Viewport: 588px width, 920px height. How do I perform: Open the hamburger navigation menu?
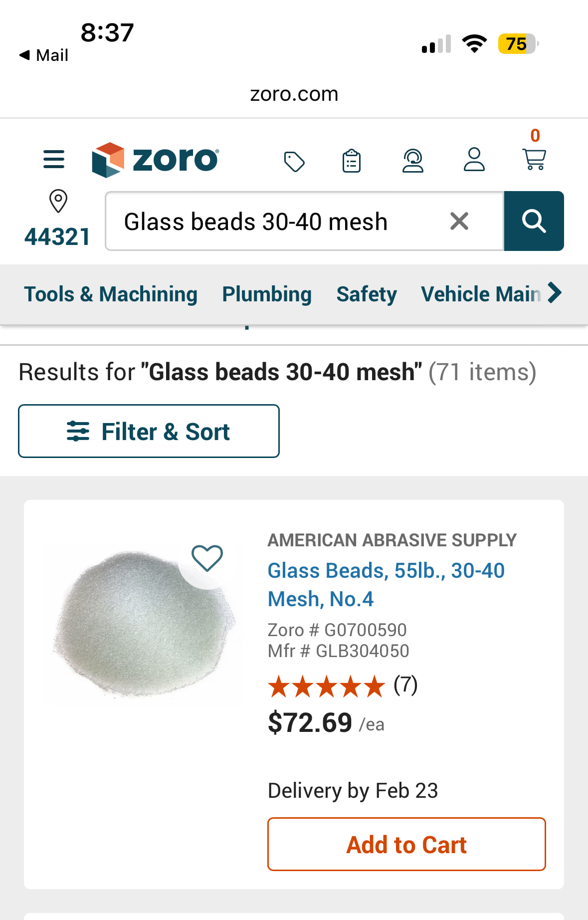click(x=54, y=160)
